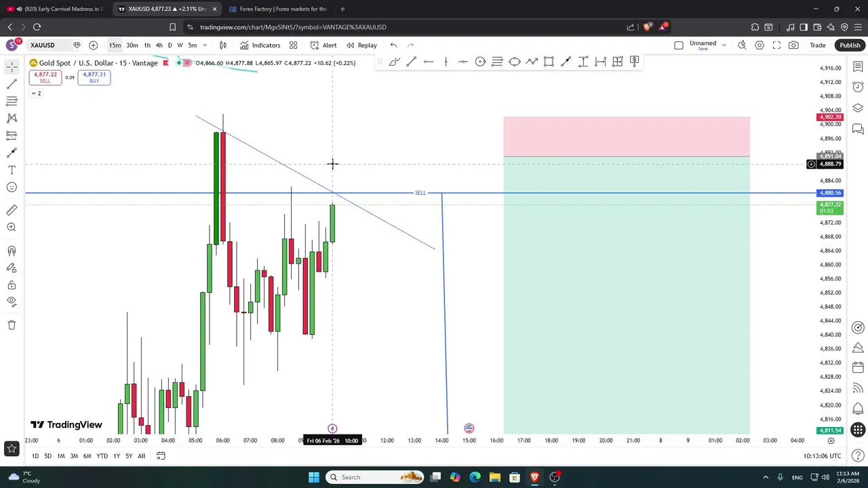Switch to the 30m timeframe
Viewport: 868px width, 488px height.
pyautogui.click(x=132, y=45)
